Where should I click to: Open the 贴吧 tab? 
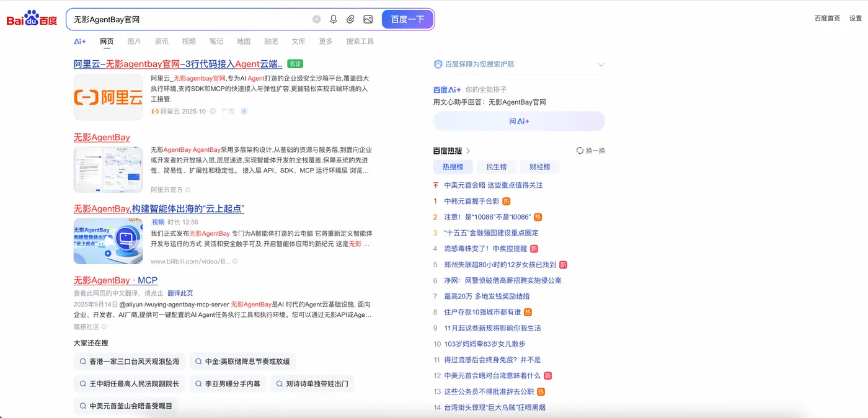271,42
